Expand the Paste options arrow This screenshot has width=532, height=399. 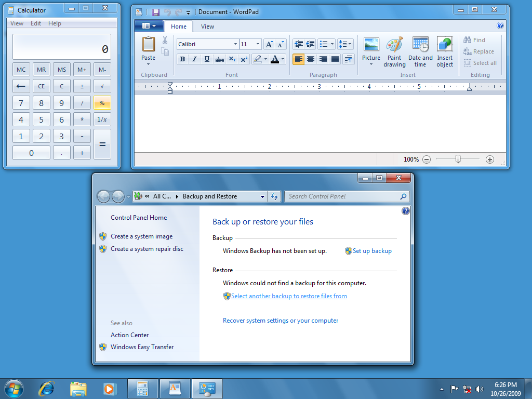click(x=148, y=64)
